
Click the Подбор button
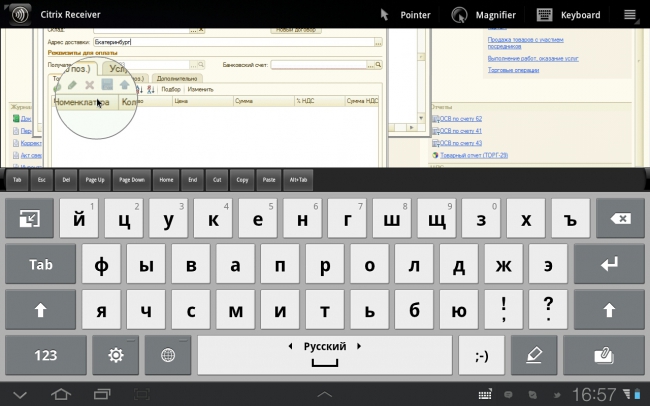point(171,89)
